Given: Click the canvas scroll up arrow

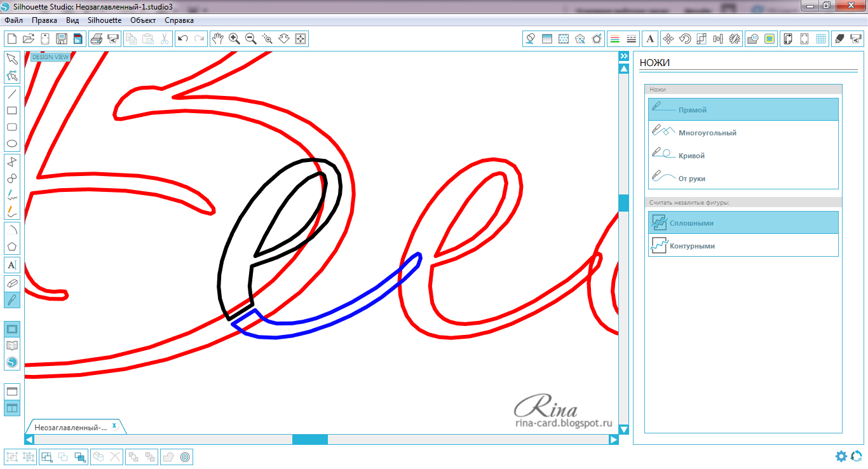Looking at the screenshot, I should [x=623, y=69].
